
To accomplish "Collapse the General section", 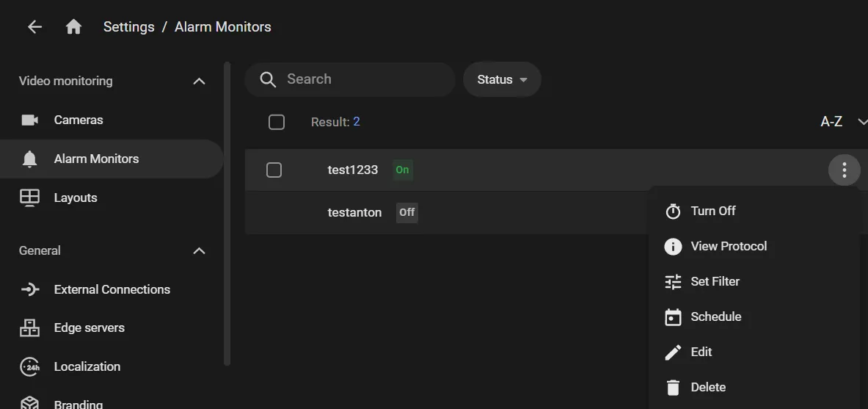I will [199, 251].
